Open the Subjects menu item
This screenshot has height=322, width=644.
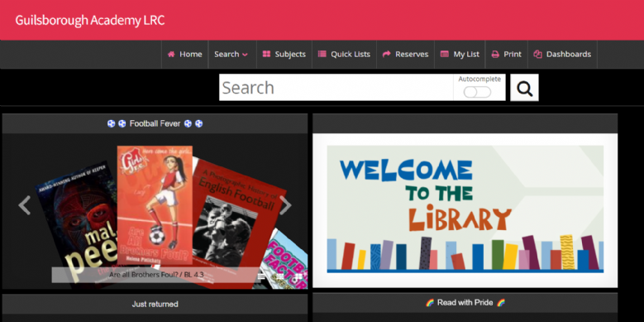pos(284,55)
